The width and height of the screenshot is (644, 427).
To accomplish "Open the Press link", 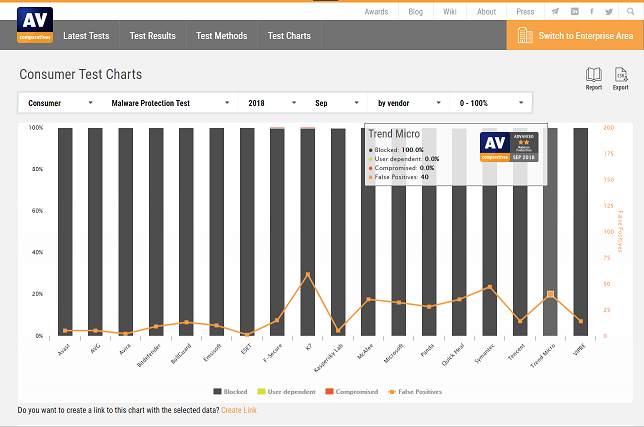I will (x=525, y=11).
